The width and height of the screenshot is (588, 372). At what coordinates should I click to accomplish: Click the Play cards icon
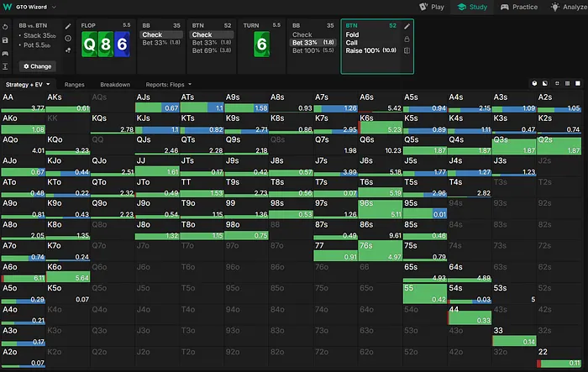423,7
